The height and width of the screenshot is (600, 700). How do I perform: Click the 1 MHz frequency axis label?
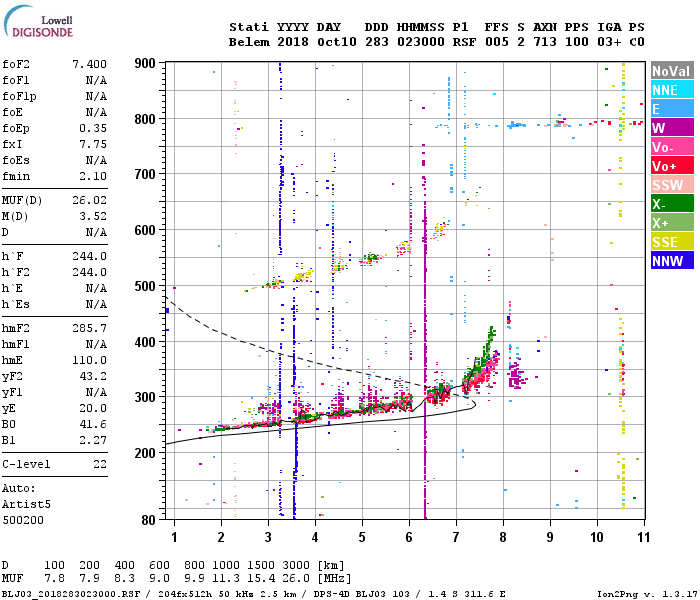pos(174,537)
